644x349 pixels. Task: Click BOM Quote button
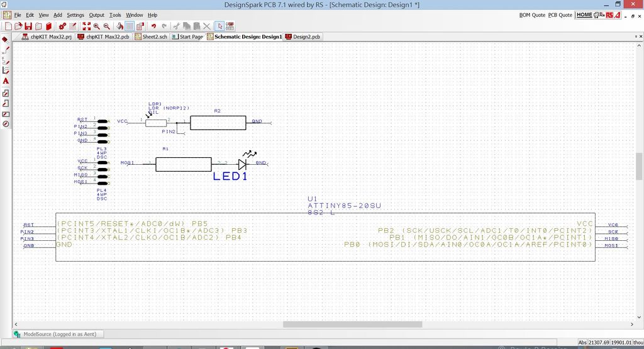click(532, 15)
